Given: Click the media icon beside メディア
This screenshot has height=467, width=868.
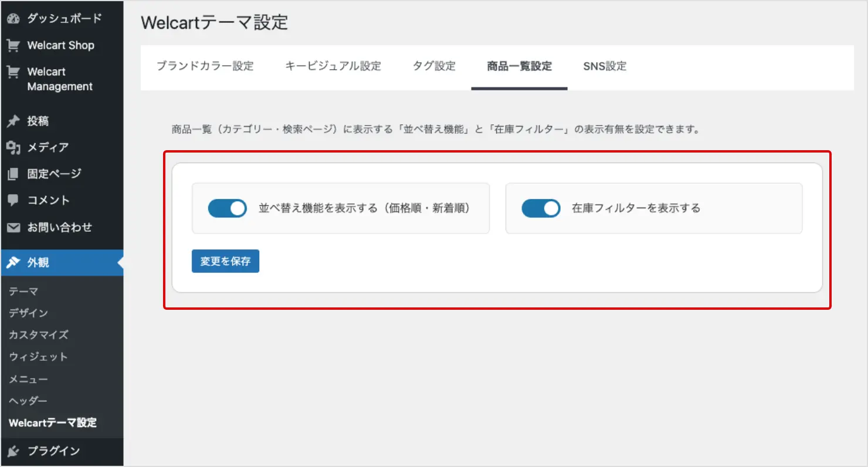Looking at the screenshot, I should (x=13, y=147).
